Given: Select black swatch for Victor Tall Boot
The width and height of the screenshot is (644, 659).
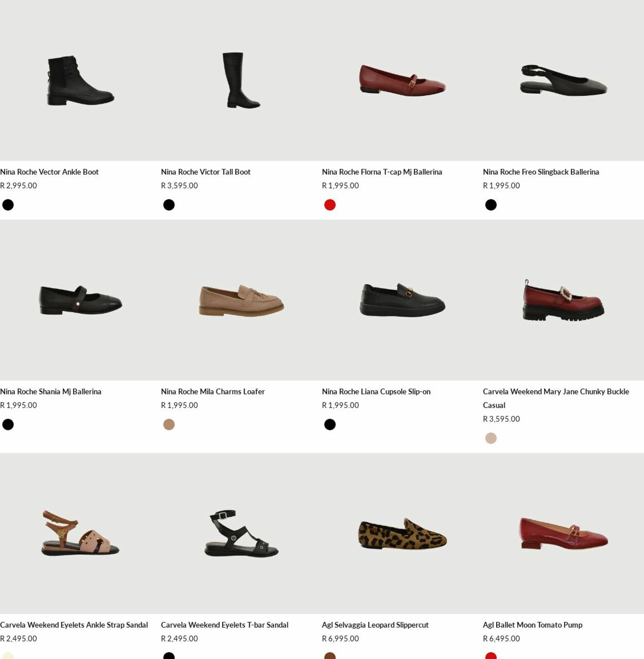Looking at the screenshot, I should point(169,205).
